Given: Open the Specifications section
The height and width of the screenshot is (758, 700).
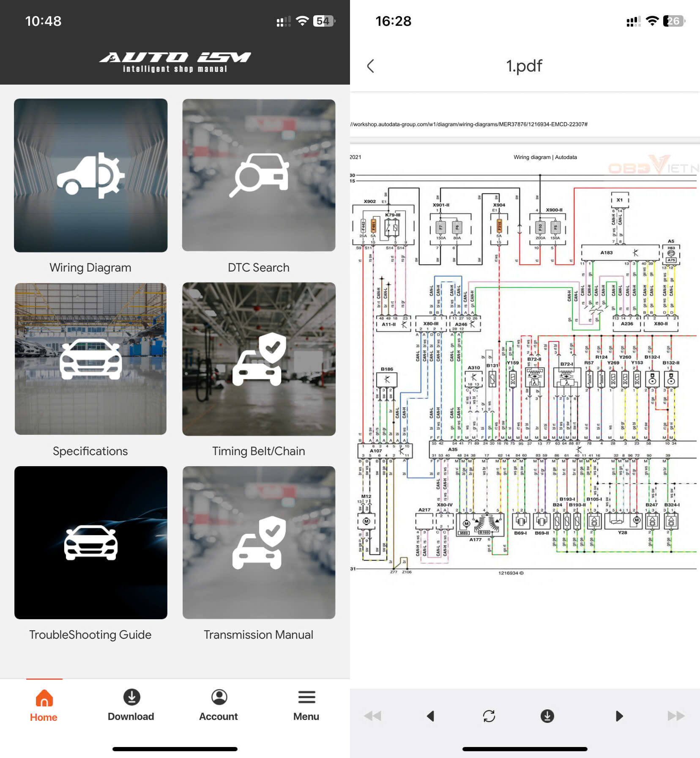Looking at the screenshot, I should [x=90, y=360].
